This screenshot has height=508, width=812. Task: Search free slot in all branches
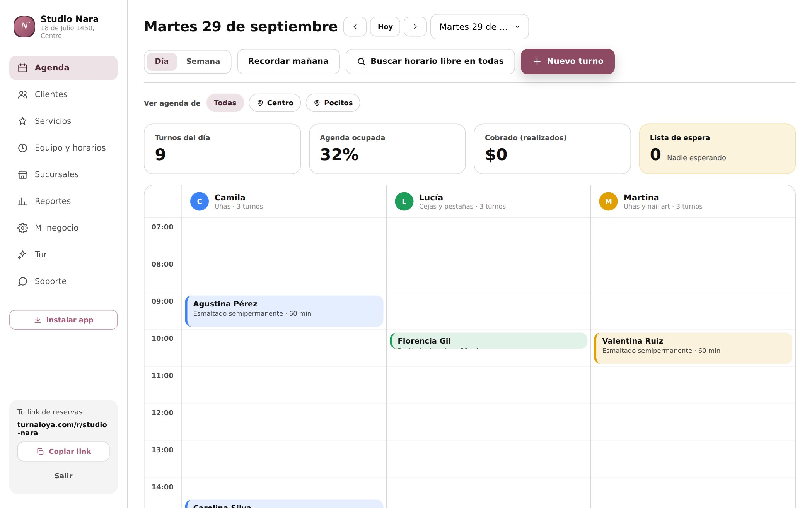point(430,61)
